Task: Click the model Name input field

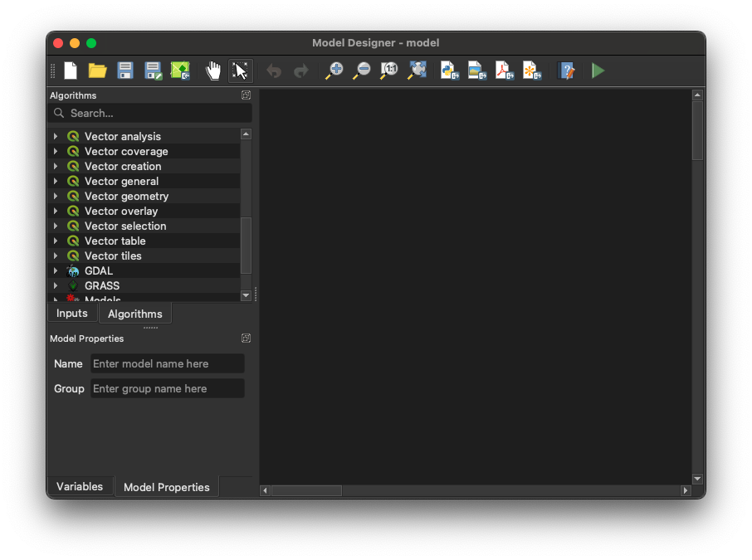Action: 167,363
